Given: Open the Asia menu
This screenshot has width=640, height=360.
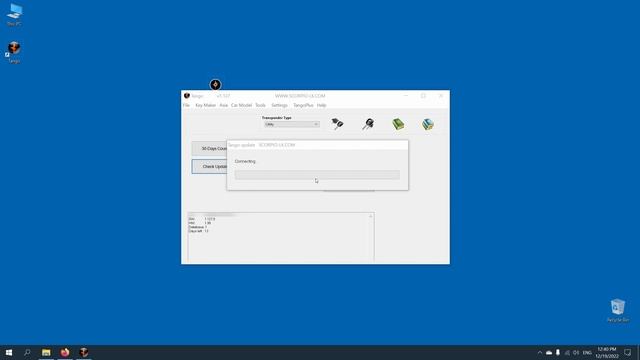Looking at the screenshot, I should [224, 105].
